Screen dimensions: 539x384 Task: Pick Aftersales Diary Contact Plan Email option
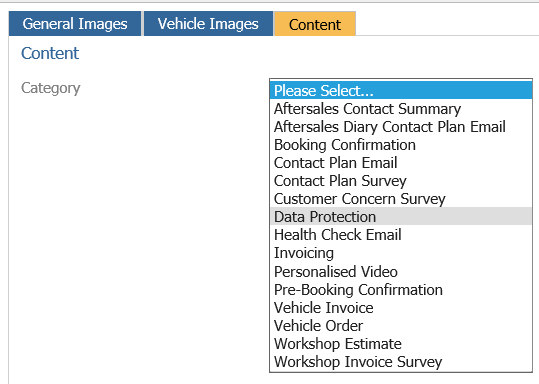401,127
